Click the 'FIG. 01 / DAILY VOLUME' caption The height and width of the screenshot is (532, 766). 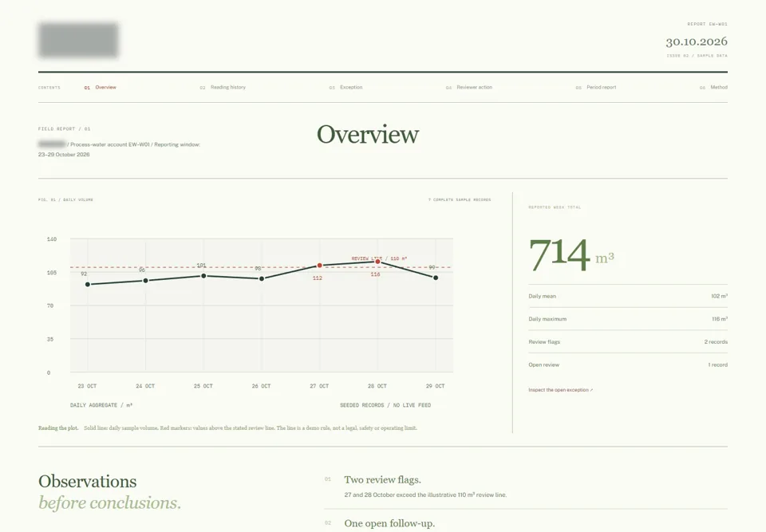pos(65,200)
